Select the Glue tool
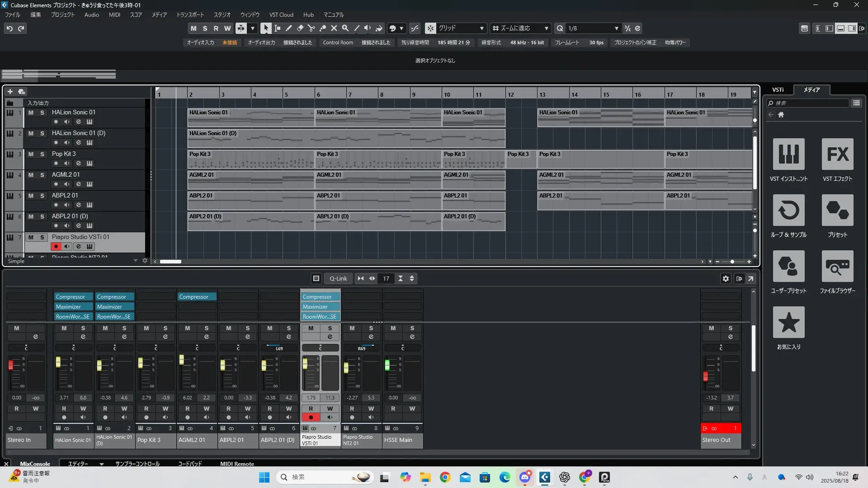868x488 pixels. tap(322, 28)
